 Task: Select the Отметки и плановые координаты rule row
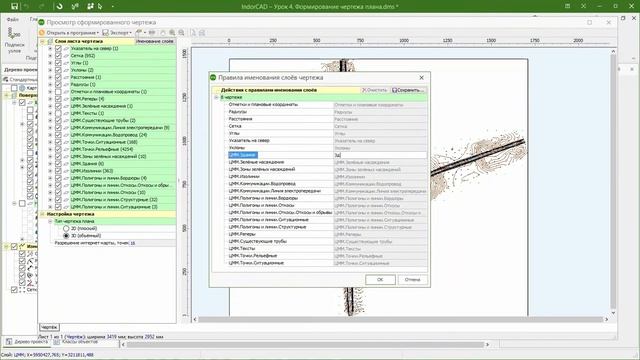[327, 104]
